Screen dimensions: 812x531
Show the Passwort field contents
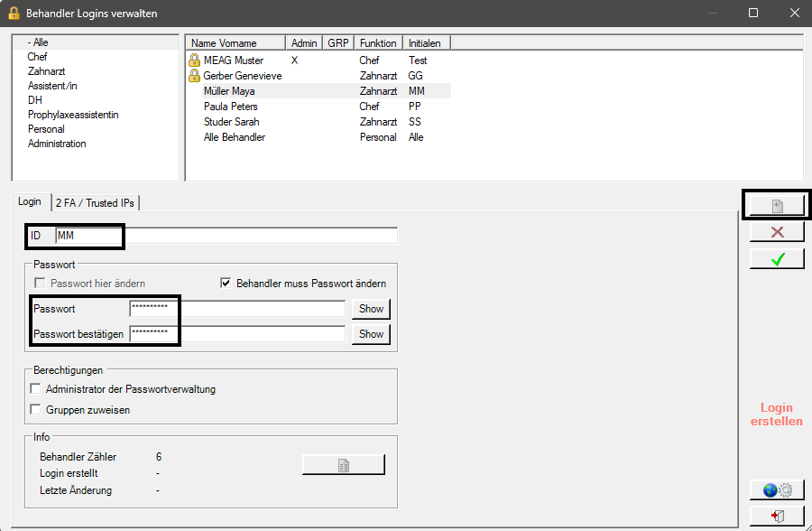click(x=371, y=309)
